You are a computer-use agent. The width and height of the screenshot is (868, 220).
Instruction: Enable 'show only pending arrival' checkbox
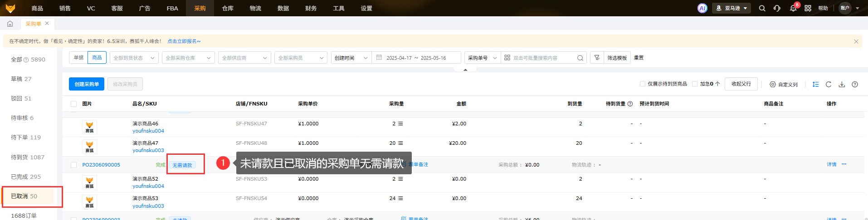click(x=642, y=84)
